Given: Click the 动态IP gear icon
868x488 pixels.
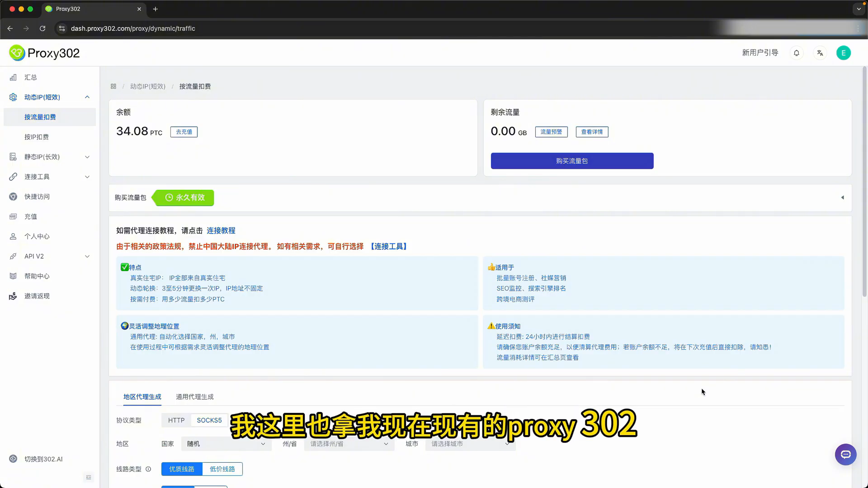Looking at the screenshot, I should click(13, 97).
